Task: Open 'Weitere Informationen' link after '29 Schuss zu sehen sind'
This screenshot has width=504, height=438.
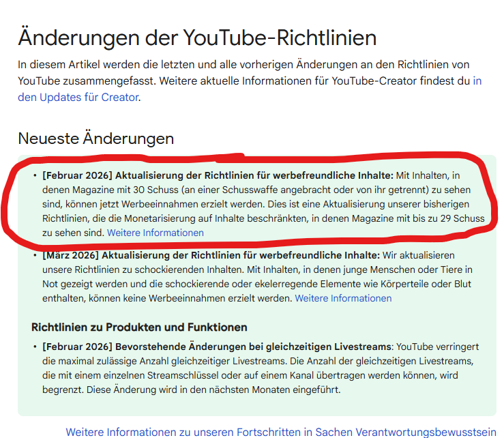Action: [x=155, y=233]
